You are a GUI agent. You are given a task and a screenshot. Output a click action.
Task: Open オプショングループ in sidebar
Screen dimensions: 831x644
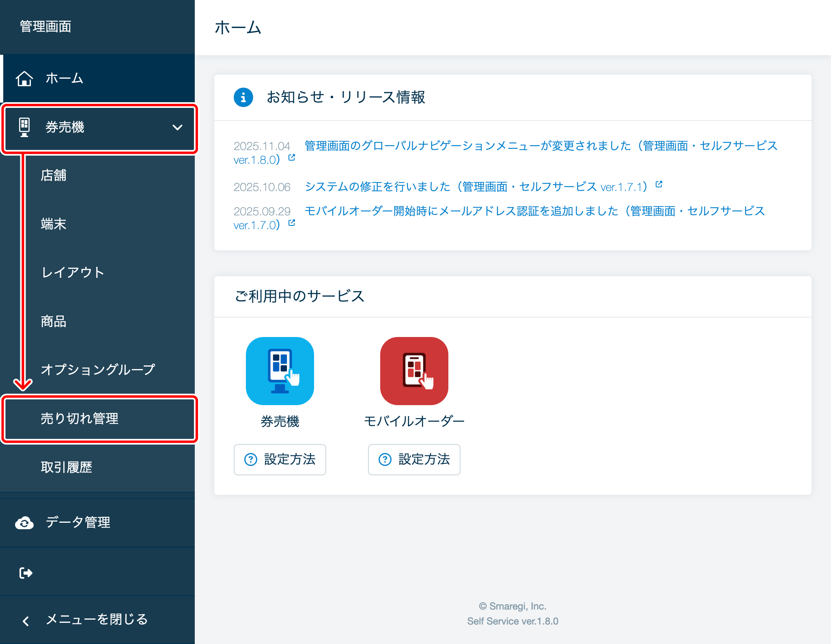98,369
